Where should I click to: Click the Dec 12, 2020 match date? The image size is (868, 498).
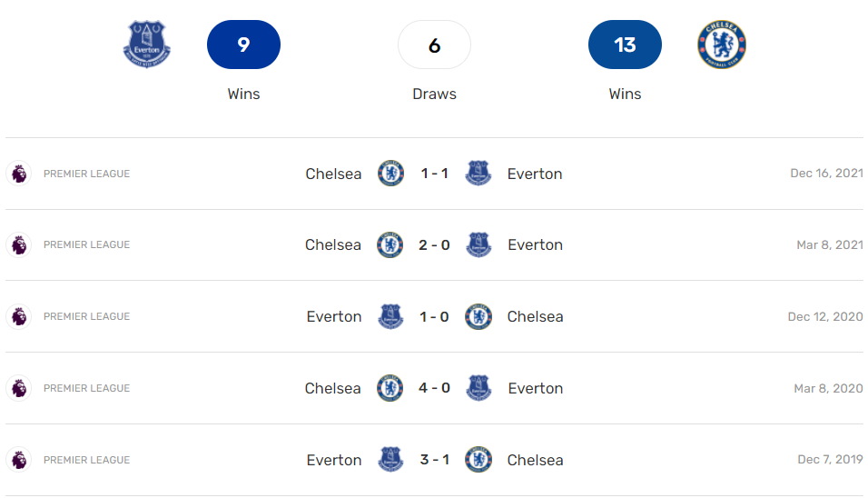point(825,316)
